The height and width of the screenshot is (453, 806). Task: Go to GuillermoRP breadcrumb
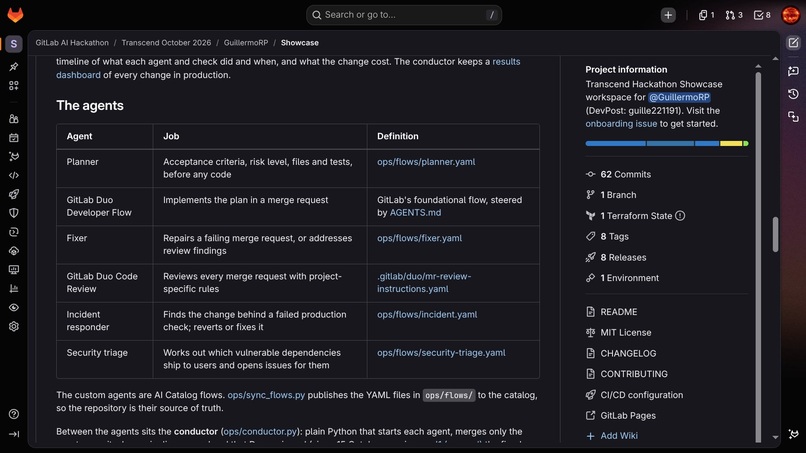point(246,43)
